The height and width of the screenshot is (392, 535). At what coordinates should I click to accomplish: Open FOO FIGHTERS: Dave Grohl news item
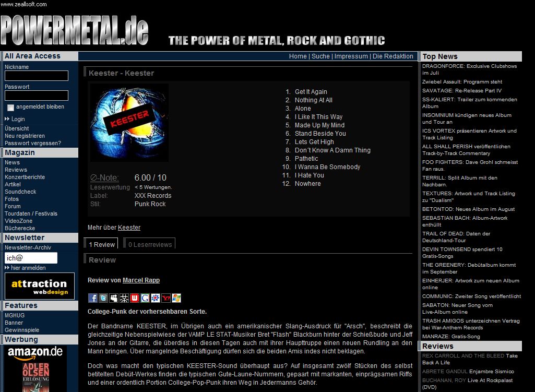(x=470, y=165)
